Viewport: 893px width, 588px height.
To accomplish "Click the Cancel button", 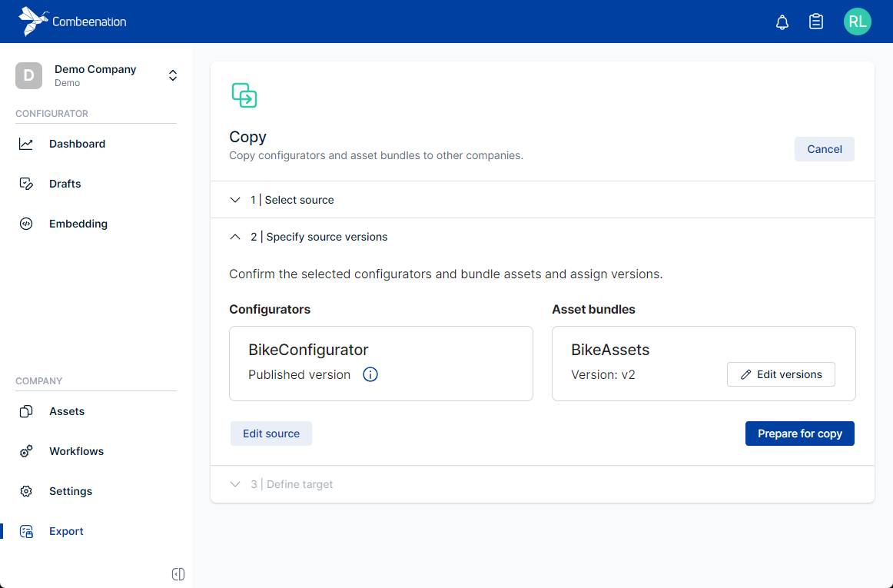I will (x=824, y=149).
